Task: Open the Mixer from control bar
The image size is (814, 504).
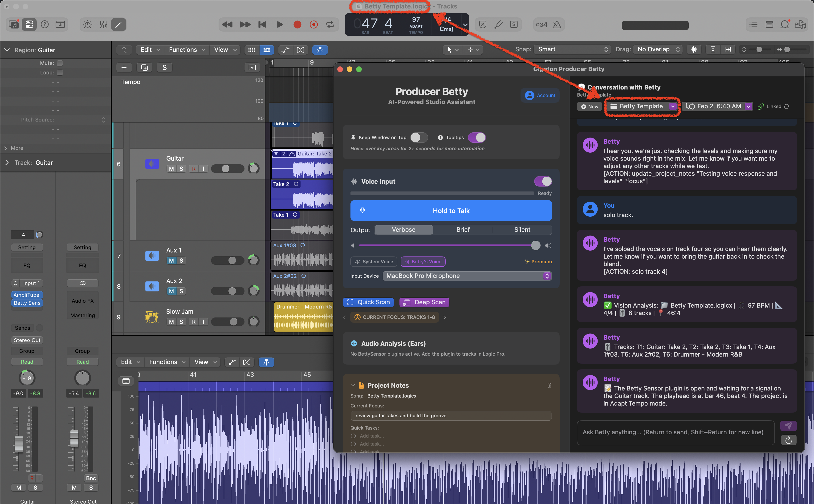Action: click(x=103, y=24)
